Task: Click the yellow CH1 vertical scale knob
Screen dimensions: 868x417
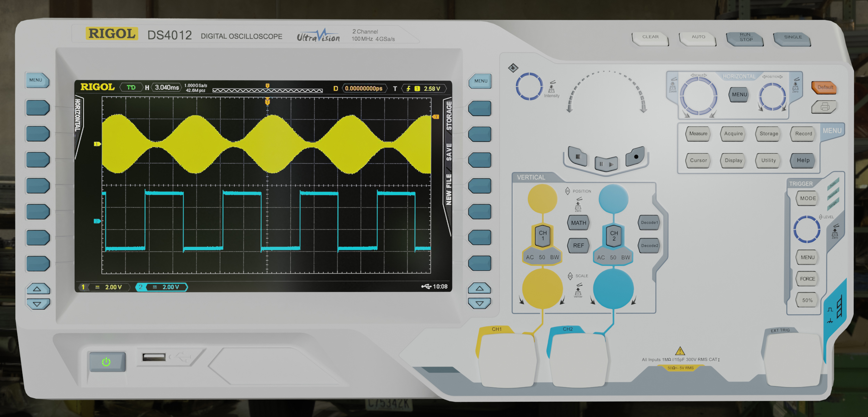Action: tap(542, 289)
